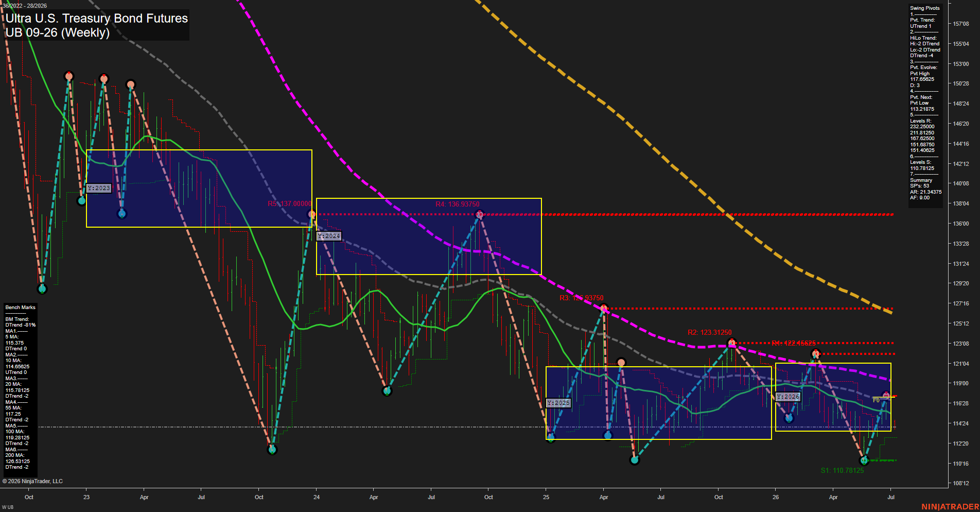Click the 232.25000 resistance level
980x512 pixels.
click(x=922, y=127)
